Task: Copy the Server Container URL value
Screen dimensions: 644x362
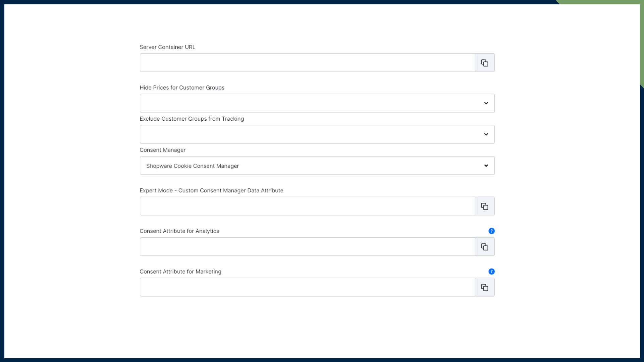Action: [484, 63]
